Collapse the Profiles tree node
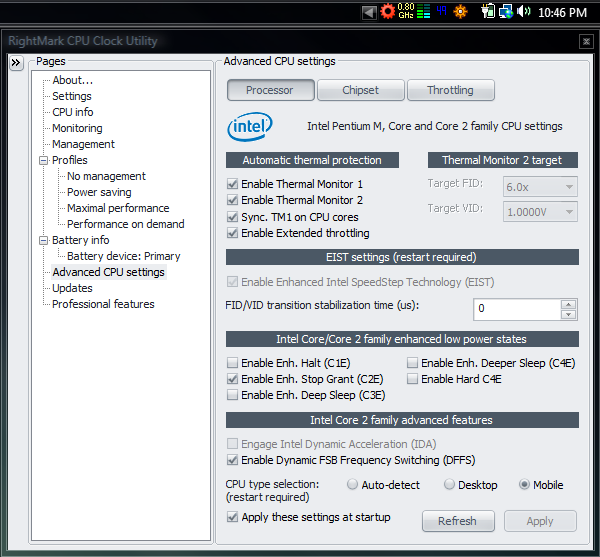 tap(44, 160)
